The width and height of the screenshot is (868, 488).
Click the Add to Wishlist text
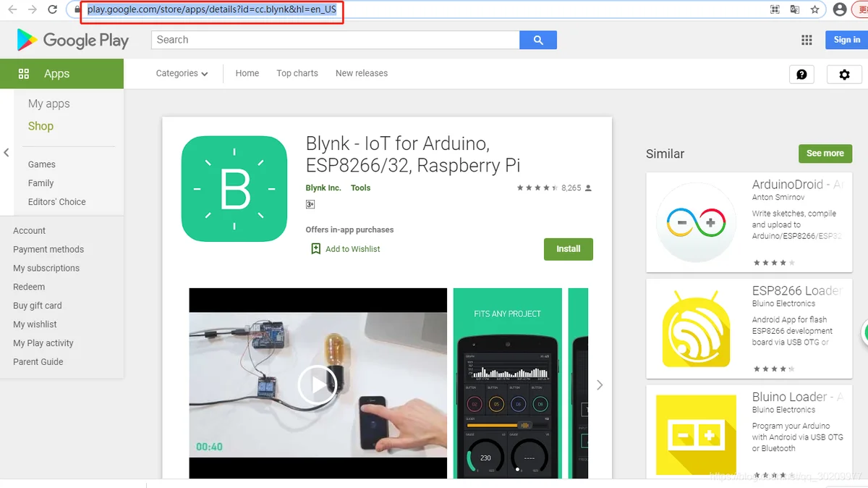(x=353, y=249)
